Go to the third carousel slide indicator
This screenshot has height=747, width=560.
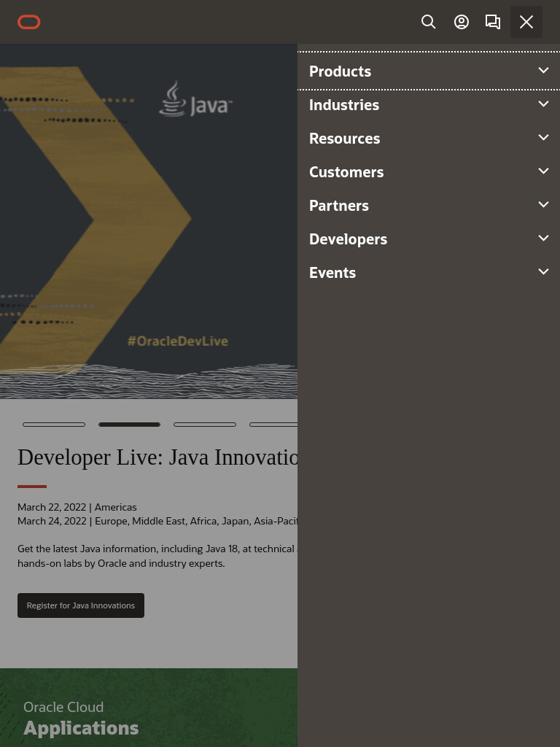pyautogui.click(x=205, y=425)
